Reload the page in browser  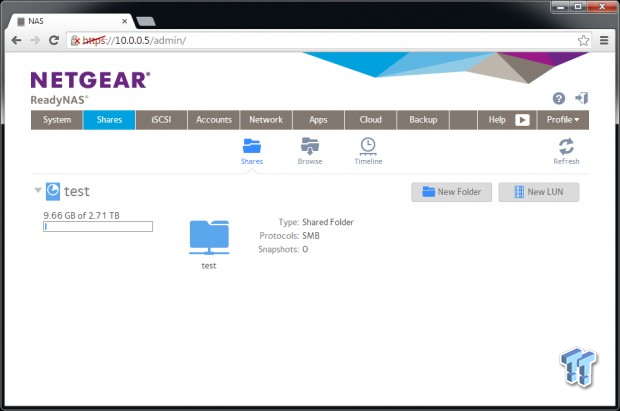tap(54, 40)
